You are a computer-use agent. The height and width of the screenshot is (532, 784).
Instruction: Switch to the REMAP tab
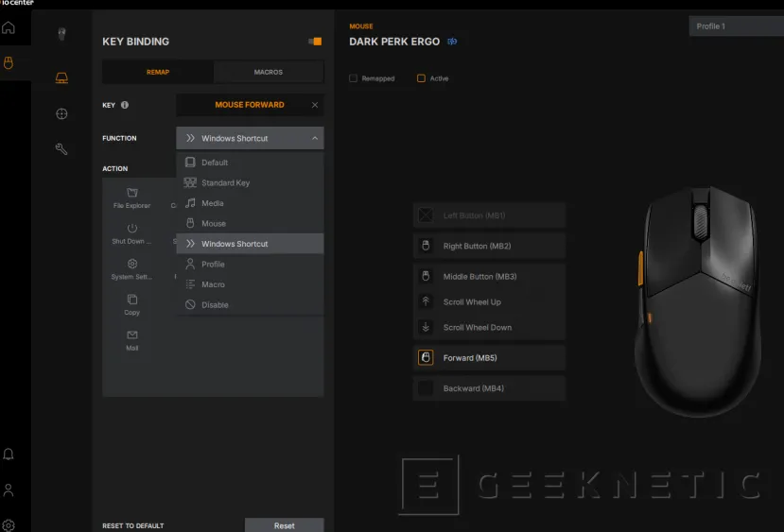tap(158, 72)
